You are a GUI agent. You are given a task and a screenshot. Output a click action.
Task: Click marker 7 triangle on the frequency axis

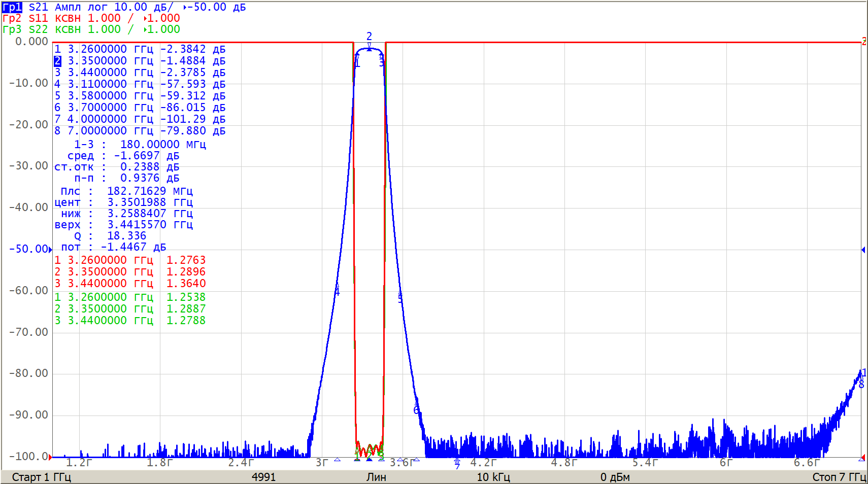457,461
